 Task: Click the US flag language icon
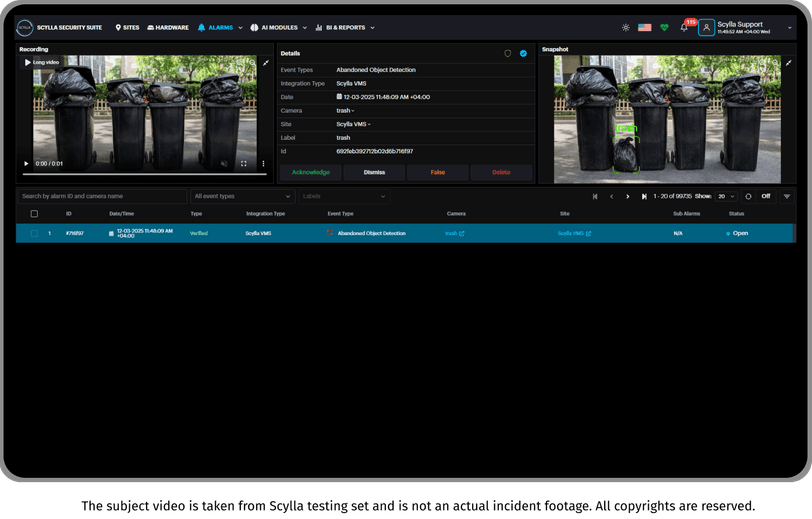[645, 27]
